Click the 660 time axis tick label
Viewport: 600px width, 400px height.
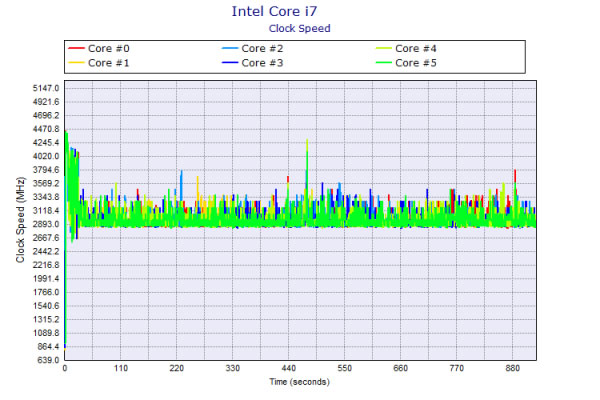tap(401, 368)
